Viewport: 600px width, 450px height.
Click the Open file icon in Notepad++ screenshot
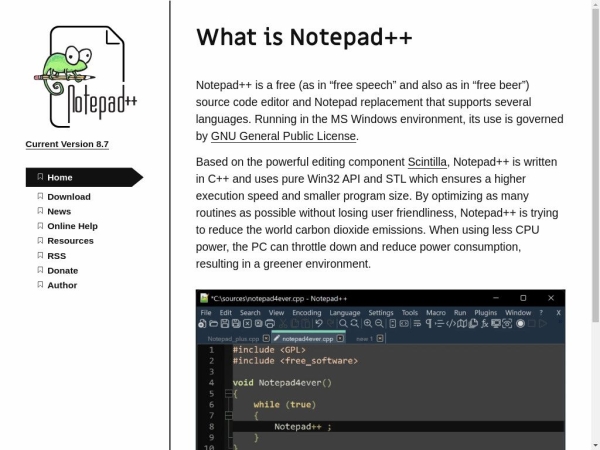pyautogui.click(x=214, y=324)
